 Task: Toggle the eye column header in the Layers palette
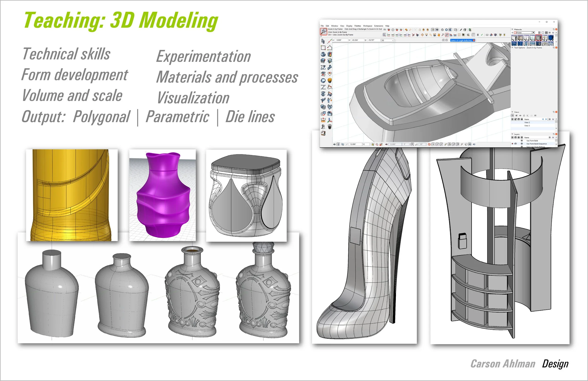515,138
